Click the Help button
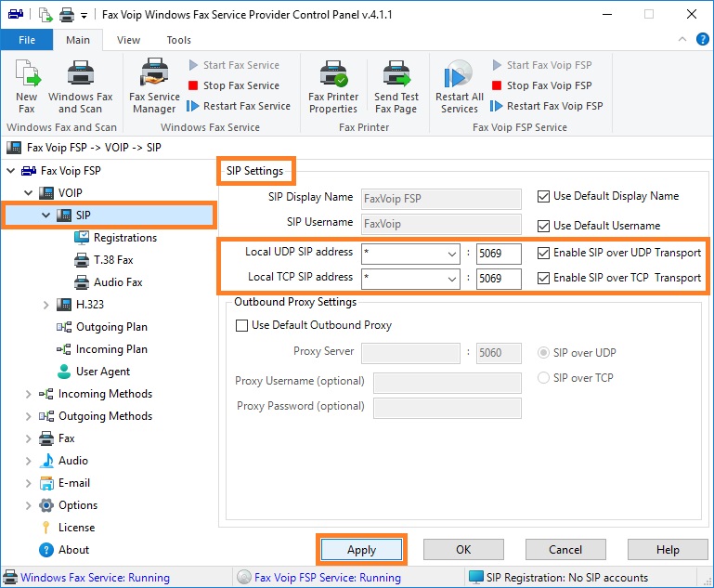Screen dimensions: 714x588 pyautogui.click(x=668, y=550)
